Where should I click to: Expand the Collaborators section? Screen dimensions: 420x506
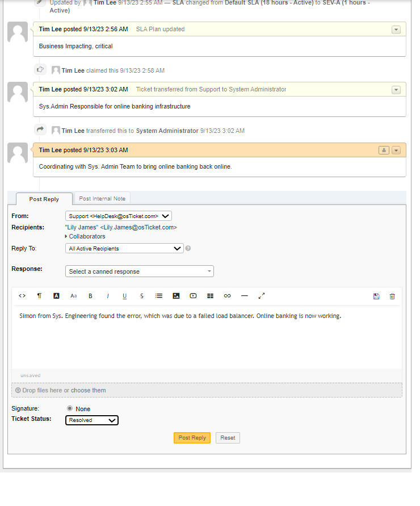85,236
